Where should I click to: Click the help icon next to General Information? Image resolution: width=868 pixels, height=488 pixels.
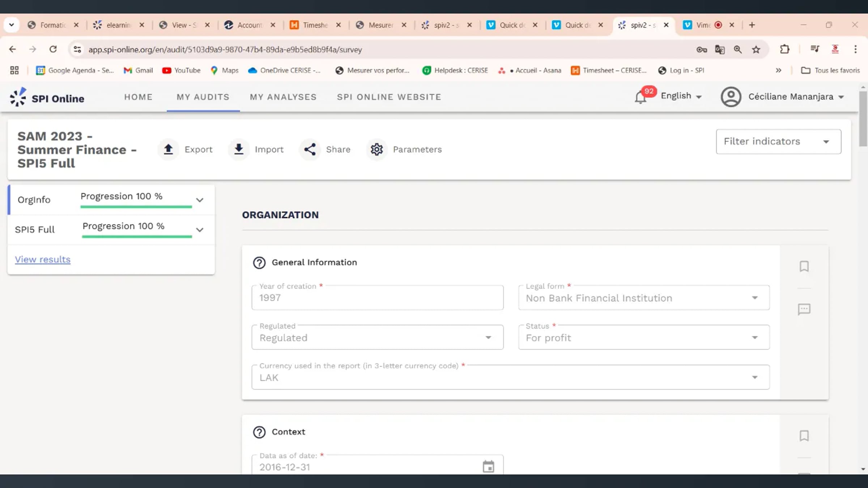pos(259,263)
